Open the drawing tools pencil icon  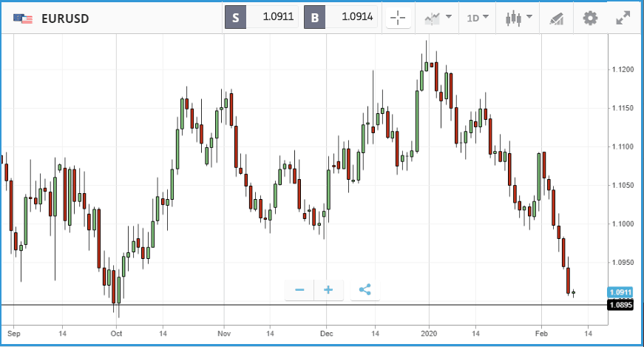pos(557,18)
